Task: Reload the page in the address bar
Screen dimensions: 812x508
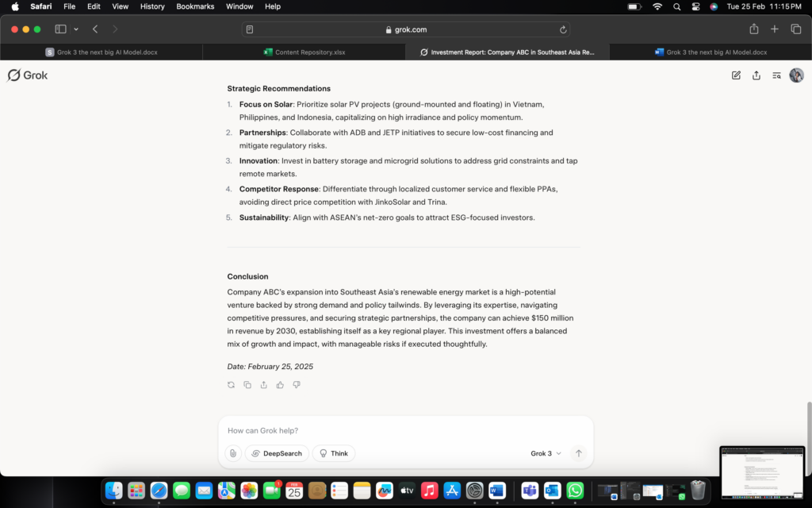Action: [x=563, y=29]
